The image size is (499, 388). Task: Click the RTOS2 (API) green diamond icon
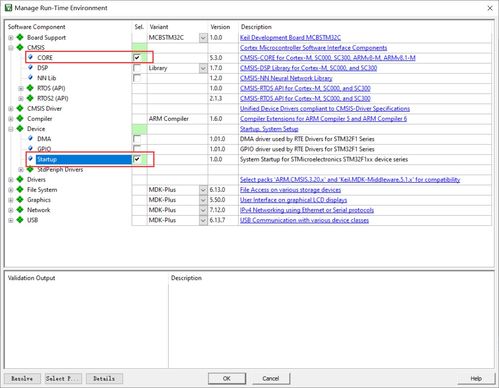(x=30, y=98)
